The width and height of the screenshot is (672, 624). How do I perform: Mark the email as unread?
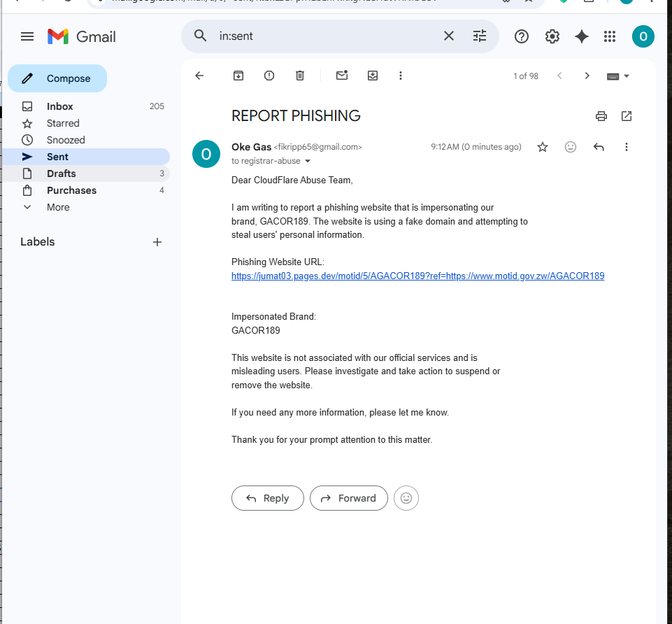pyautogui.click(x=342, y=76)
